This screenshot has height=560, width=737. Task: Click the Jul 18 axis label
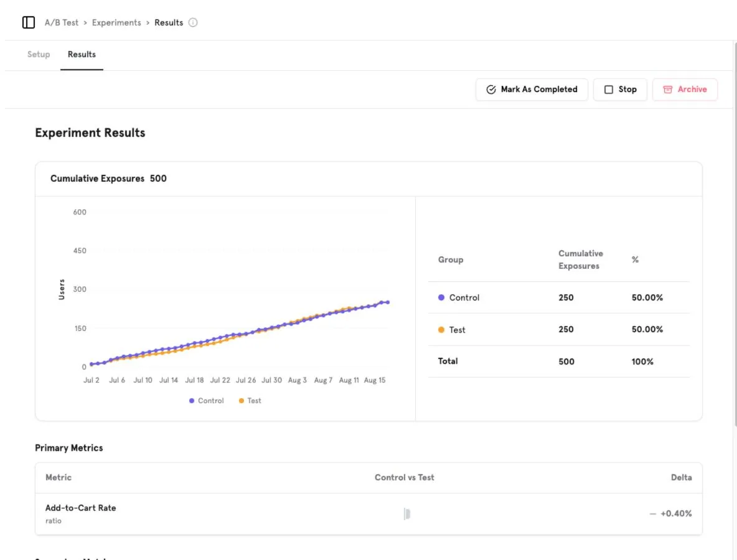click(194, 380)
